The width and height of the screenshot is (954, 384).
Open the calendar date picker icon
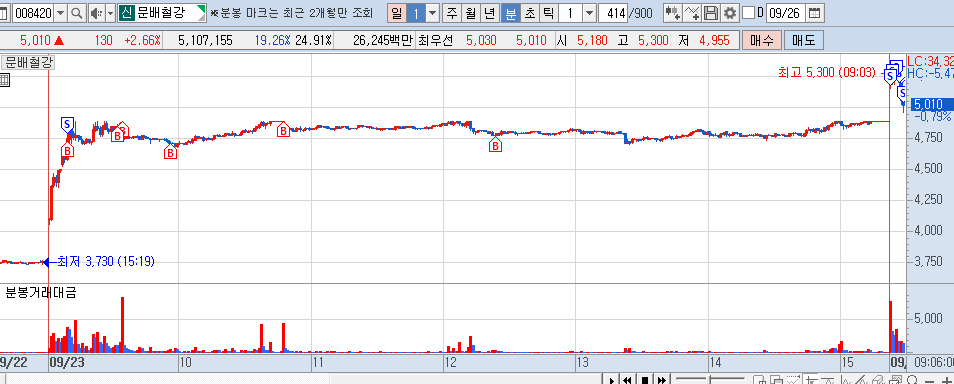coord(813,13)
